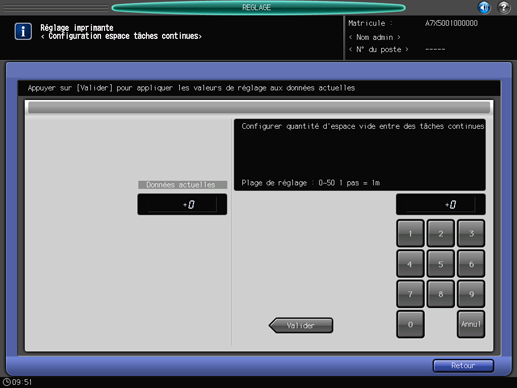
Task: Tap keypad digit 3
Action: click(471, 233)
